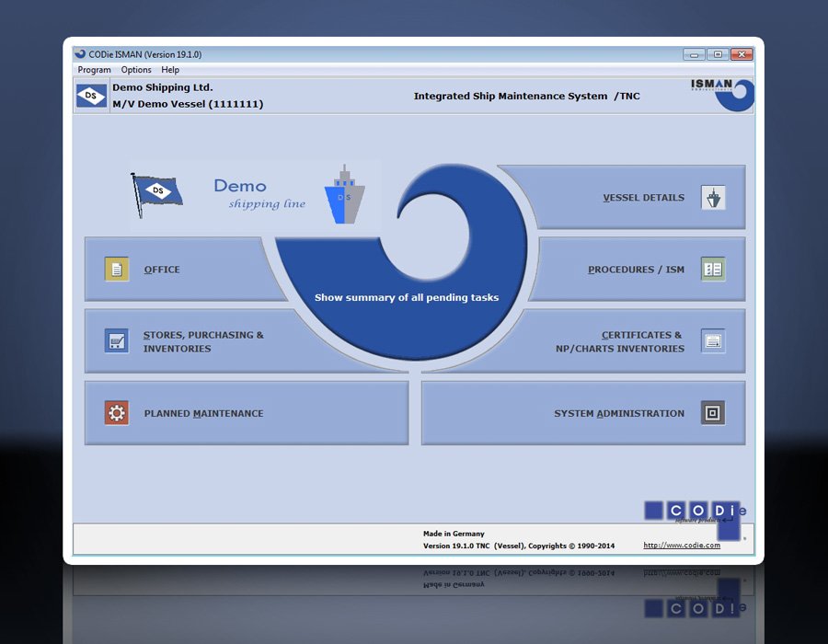Click the CODie ISMAN title bar icon

tap(80, 54)
